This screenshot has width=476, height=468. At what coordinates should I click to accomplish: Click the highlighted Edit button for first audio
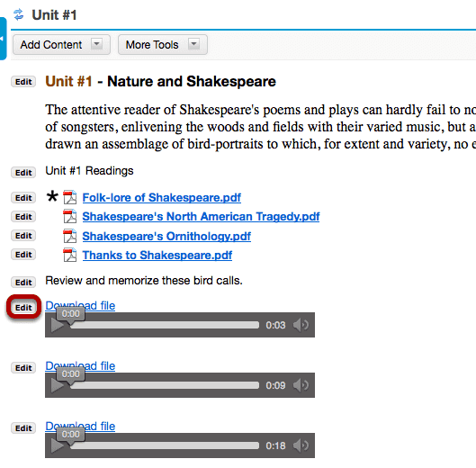point(23,307)
